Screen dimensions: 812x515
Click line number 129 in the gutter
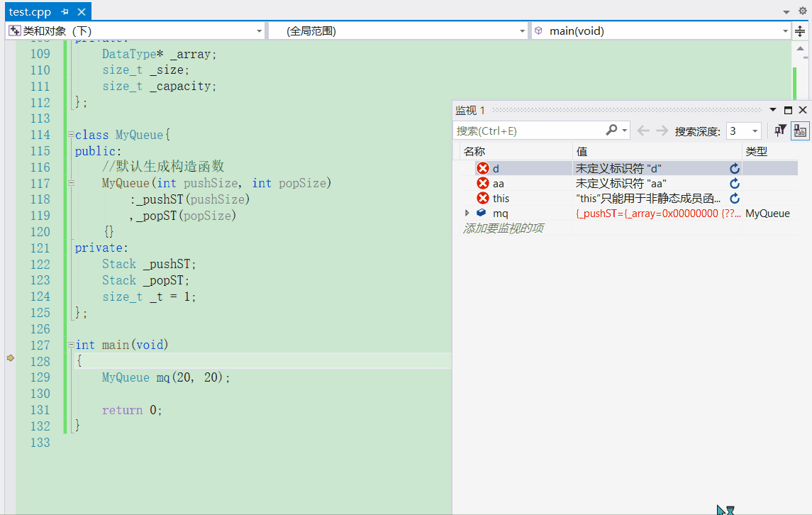pyautogui.click(x=40, y=377)
